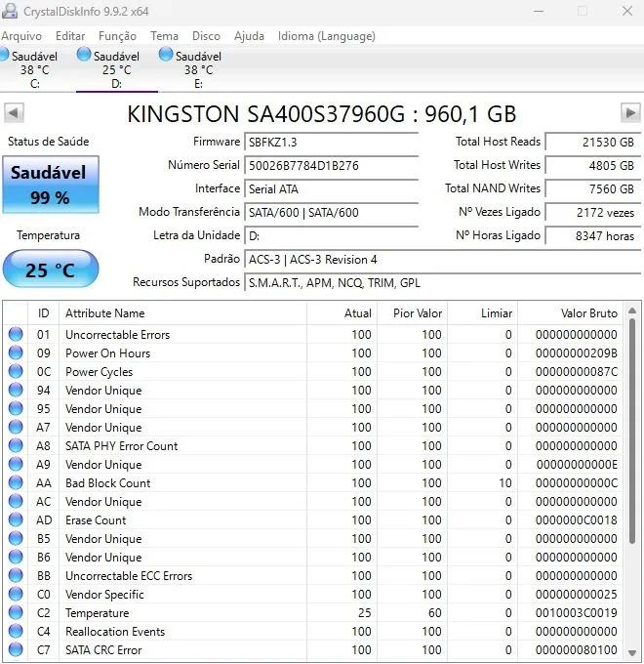Click status icon of Uncorrectable ECC Errors row
This screenshot has height=664, width=644.
[16, 575]
